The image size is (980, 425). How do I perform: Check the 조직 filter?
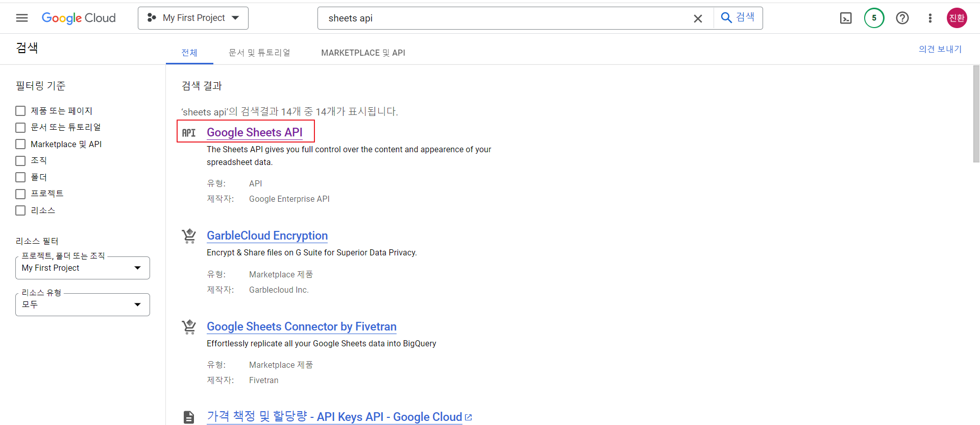point(20,160)
